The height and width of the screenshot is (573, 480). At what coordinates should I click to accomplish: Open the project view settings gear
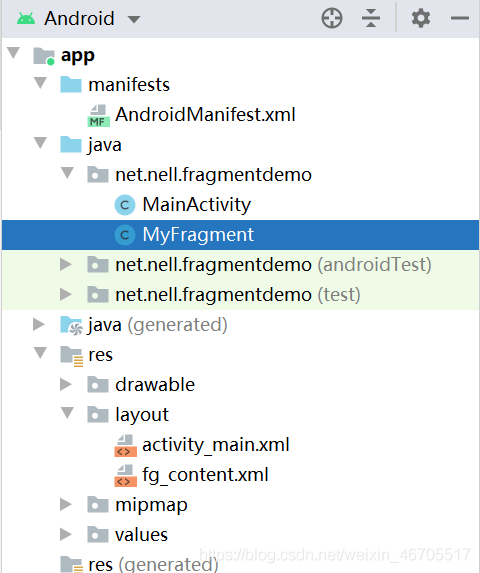(421, 18)
